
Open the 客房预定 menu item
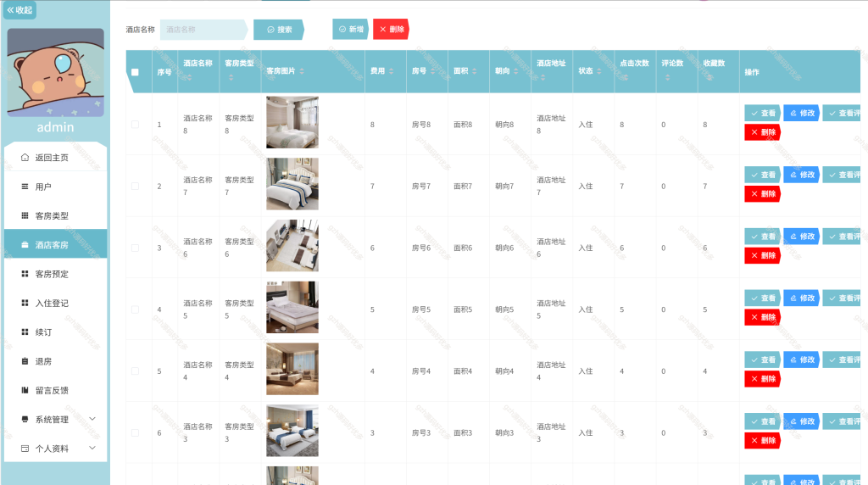point(55,274)
